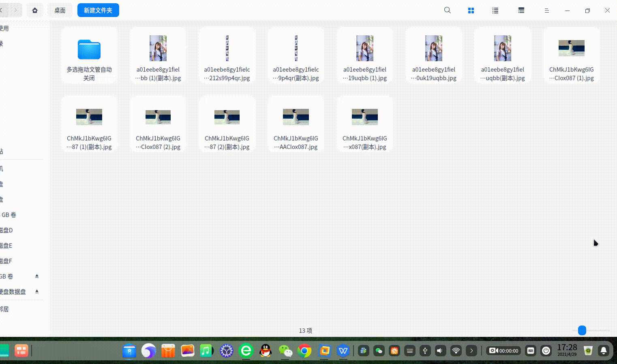
Task: Select image ChMkJ1bKwg6IG…Clox087 (2).jpg
Action: [x=158, y=124]
